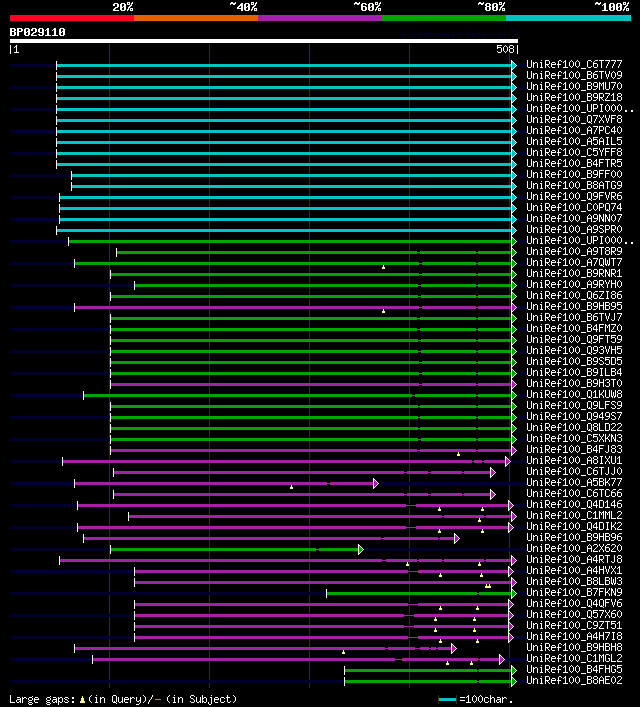Select the BP029110 query title
This screenshot has width=640, height=707.
point(37,32)
